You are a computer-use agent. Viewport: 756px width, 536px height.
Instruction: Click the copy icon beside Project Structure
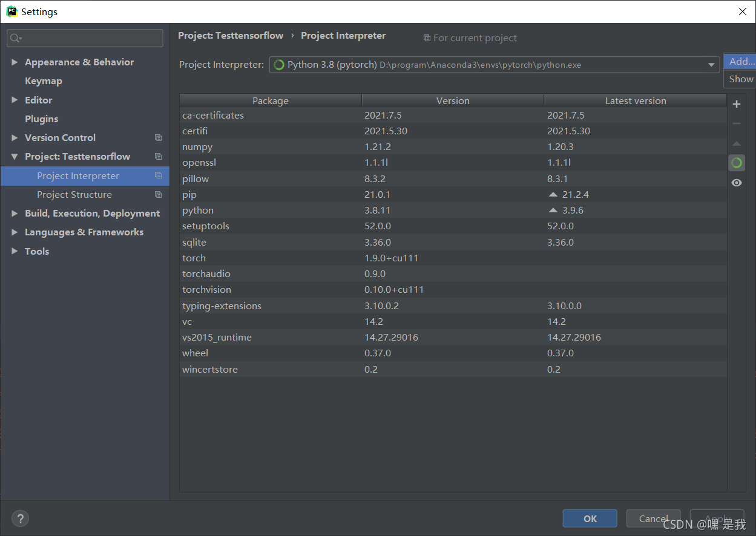[x=159, y=194]
